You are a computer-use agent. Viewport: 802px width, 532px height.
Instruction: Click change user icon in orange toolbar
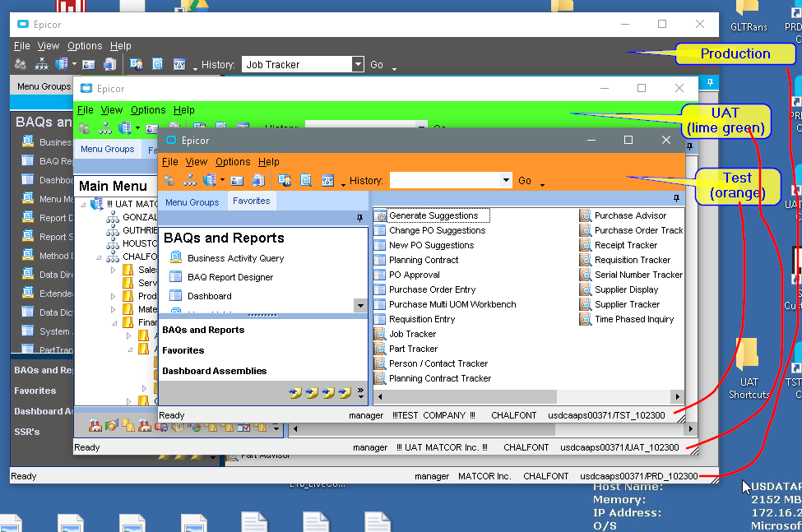[169, 180]
